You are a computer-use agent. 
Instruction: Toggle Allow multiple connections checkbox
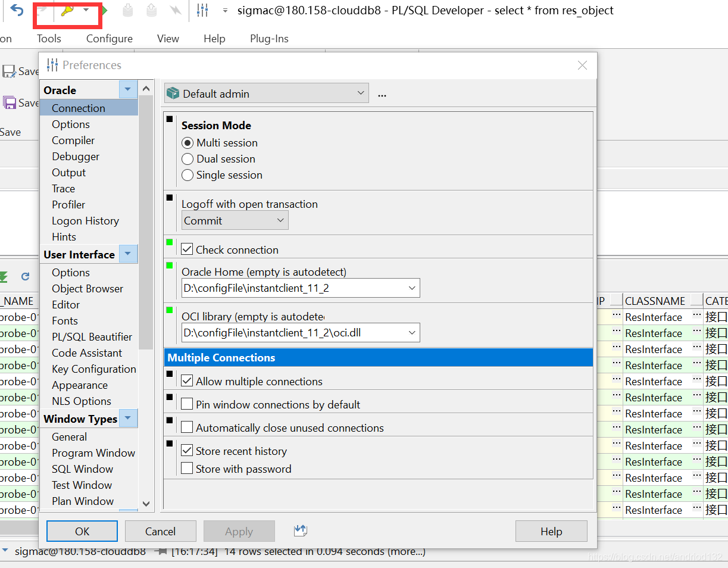[x=187, y=381]
